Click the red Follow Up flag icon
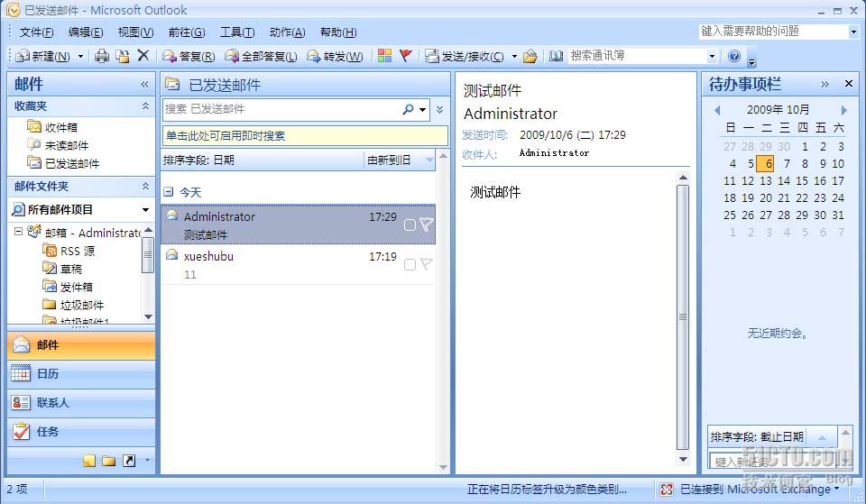This screenshot has height=504, width=866. click(x=406, y=56)
